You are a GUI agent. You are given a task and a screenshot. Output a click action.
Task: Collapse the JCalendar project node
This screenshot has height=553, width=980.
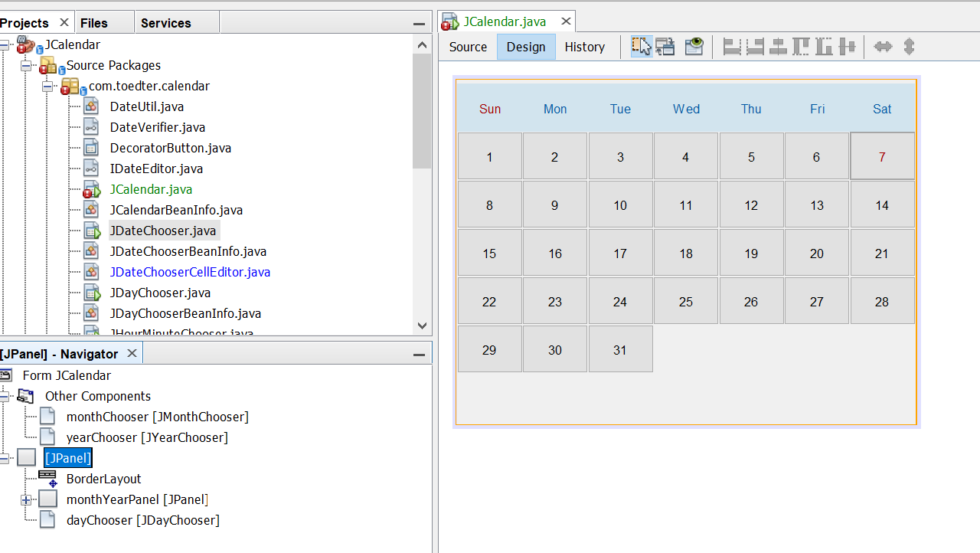pyautogui.click(x=5, y=45)
